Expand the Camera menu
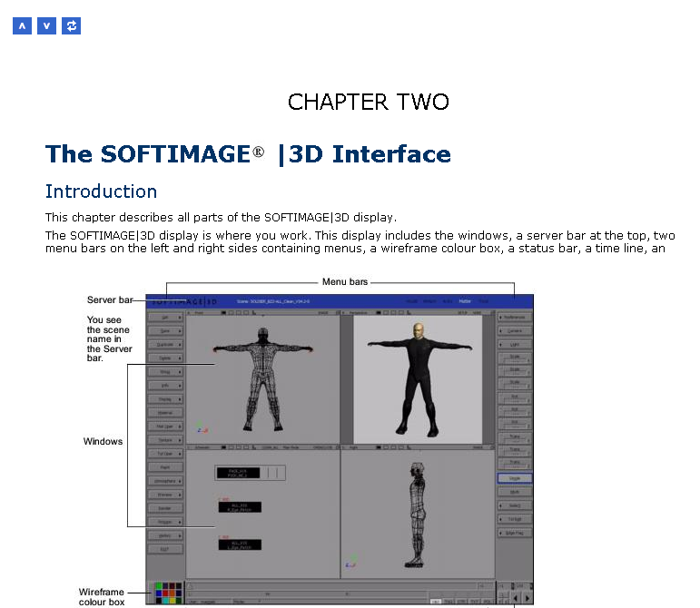Screen dimensions: 700x608 coord(514,331)
